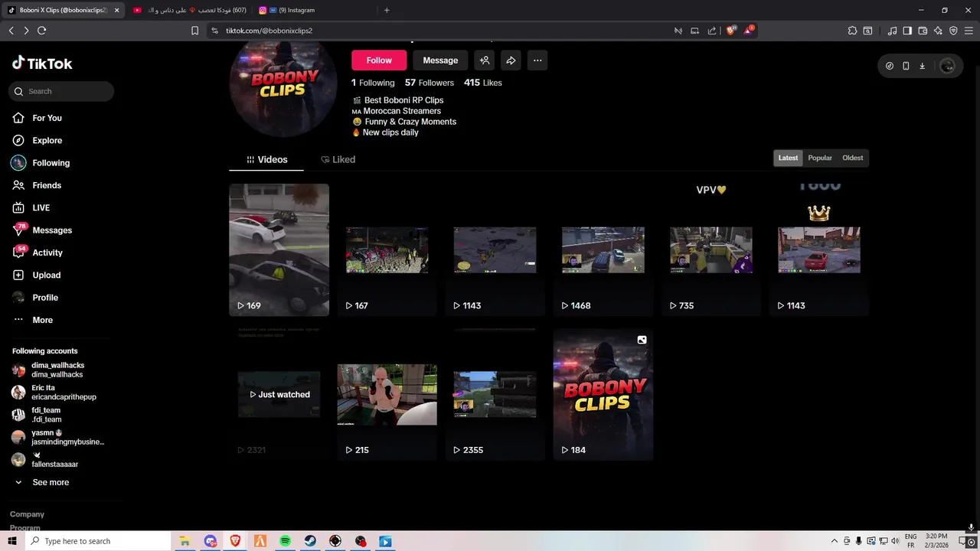Open a new browser tab
The width and height of the screenshot is (980, 551).
click(387, 10)
